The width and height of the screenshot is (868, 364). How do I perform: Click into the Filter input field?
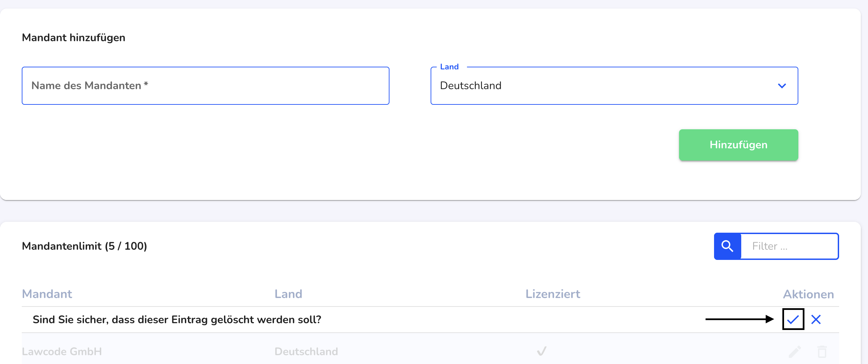click(x=789, y=246)
